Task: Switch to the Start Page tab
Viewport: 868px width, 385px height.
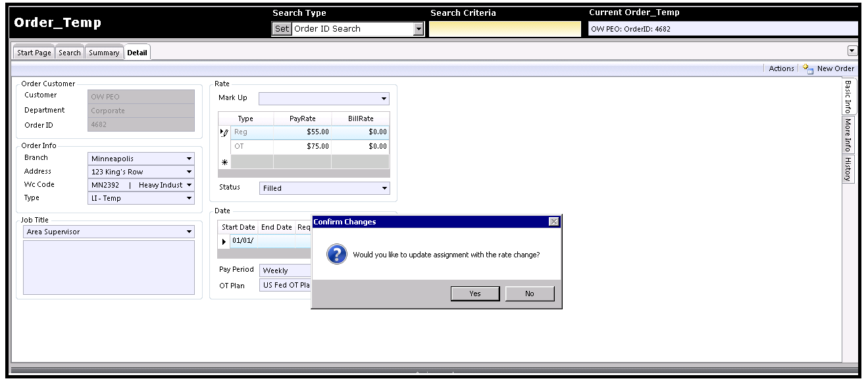Action: 34,53
